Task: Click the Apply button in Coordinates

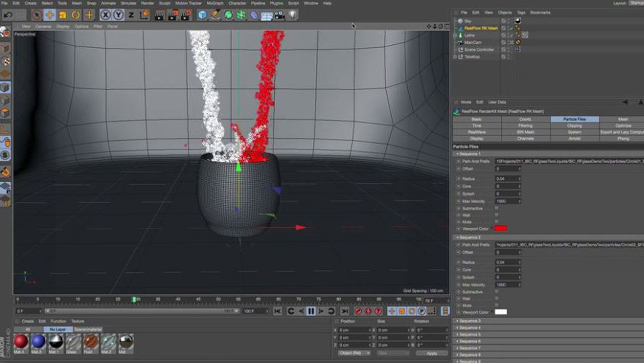Action: tap(432, 353)
